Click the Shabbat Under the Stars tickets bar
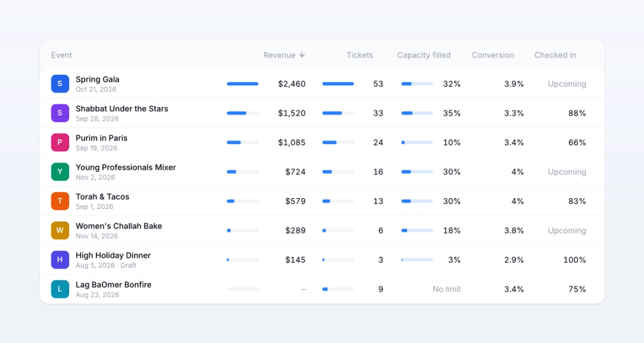Screen dimensions: 644x343 [338, 113]
